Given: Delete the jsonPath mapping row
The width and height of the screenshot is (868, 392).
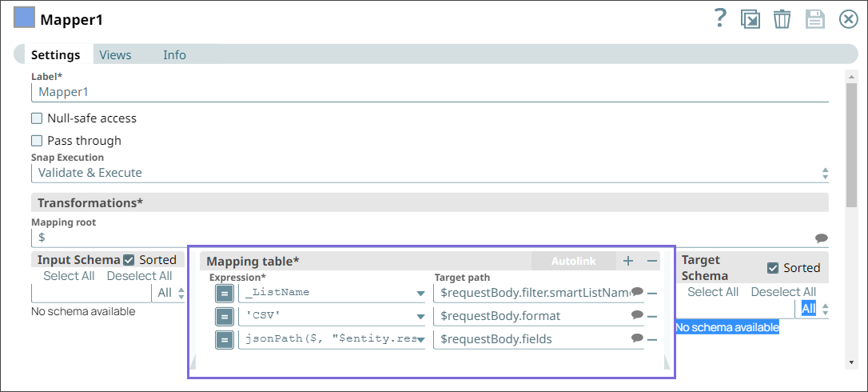Looking at the screenshot, I should click(652, 340).
